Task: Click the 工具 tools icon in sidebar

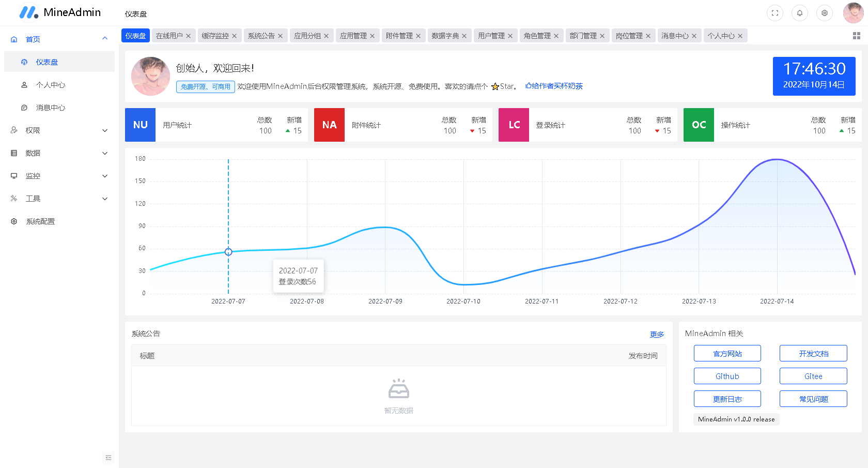Action: pyautogui.click(x=14, y=199)
